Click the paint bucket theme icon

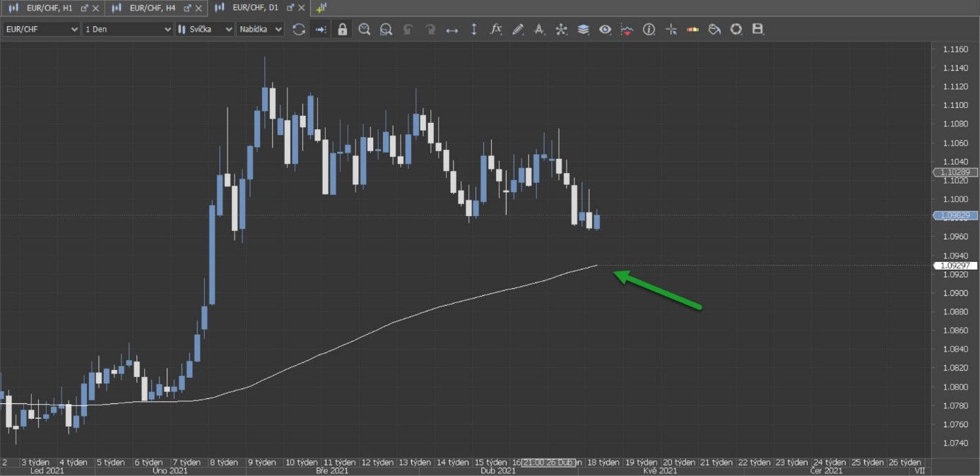pos(714,29)
